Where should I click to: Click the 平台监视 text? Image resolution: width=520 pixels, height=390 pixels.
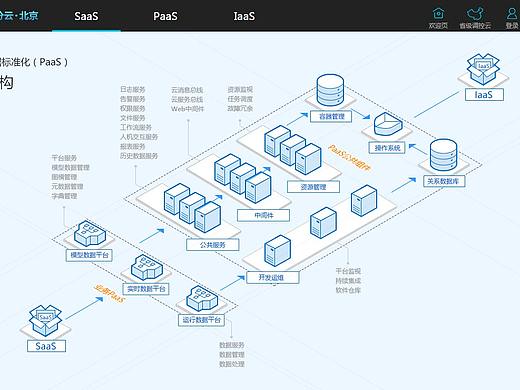point(348,271)
